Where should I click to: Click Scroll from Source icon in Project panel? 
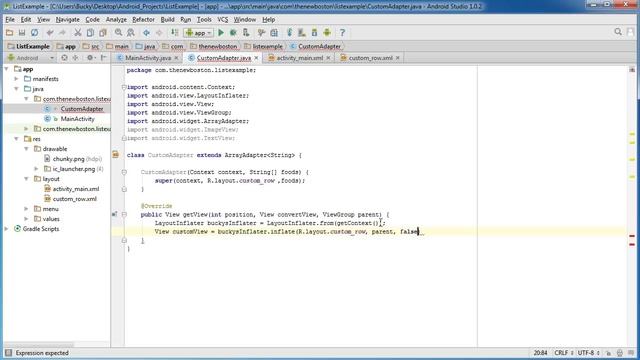pyautogui.click(x=64, y=58)
